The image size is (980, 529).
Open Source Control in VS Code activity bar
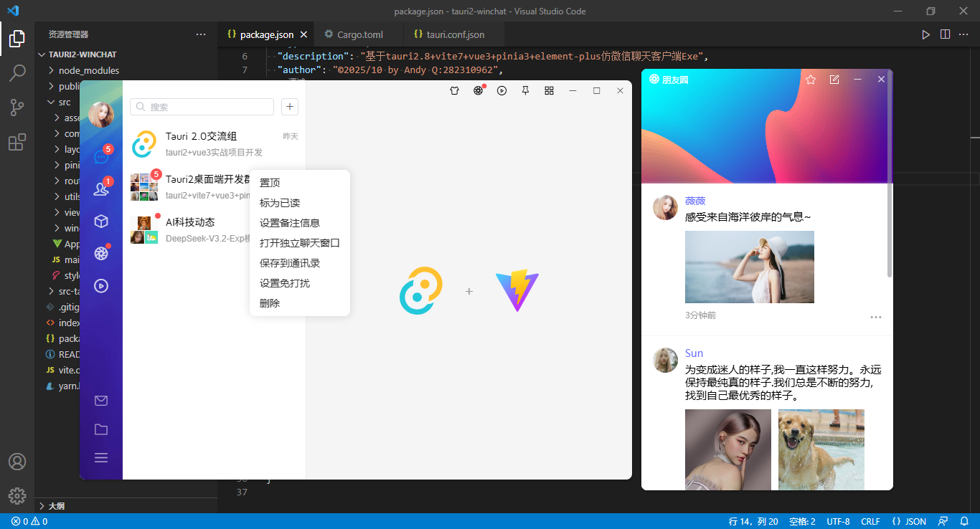click(17, 108)
